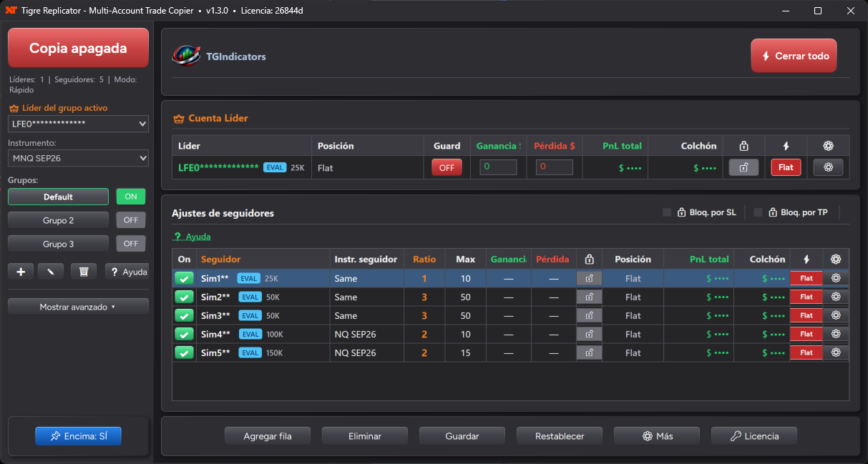Click the lock icon in Sim5** row
The height and width of the screenshot is (464, 868).
(589, 352)
